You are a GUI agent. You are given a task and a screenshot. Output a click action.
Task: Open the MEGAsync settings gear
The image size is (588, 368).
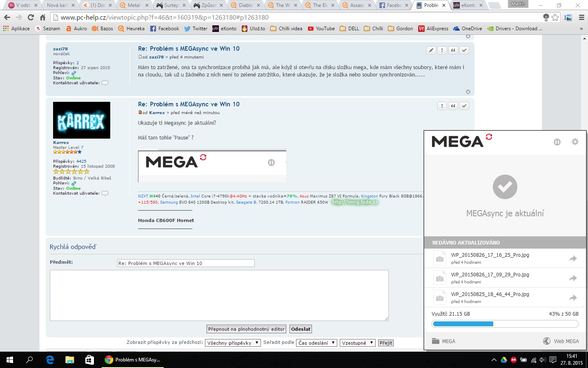(575, 142)
